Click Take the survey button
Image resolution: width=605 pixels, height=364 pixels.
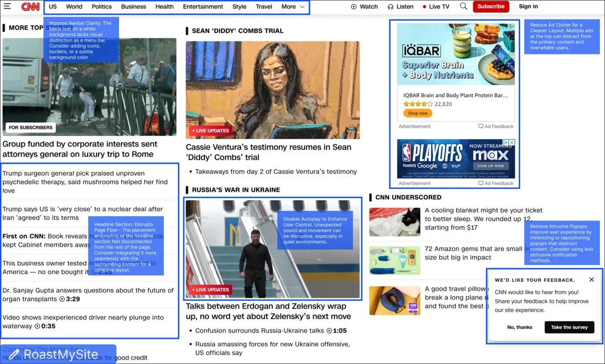[569, 327]
